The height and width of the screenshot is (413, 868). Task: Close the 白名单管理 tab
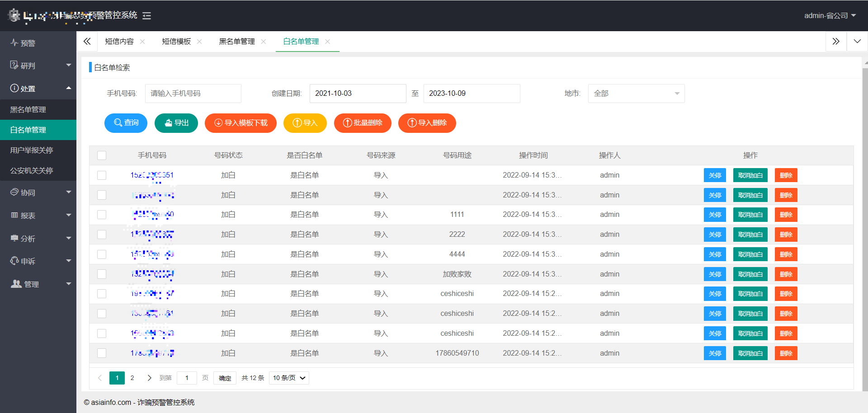(x=328, y=42)
